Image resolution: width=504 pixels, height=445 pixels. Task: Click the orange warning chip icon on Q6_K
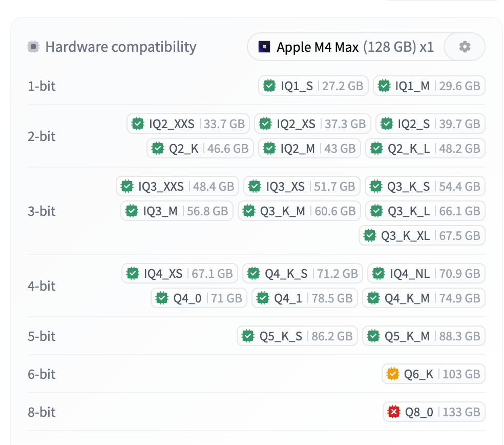tap(393, 374)
